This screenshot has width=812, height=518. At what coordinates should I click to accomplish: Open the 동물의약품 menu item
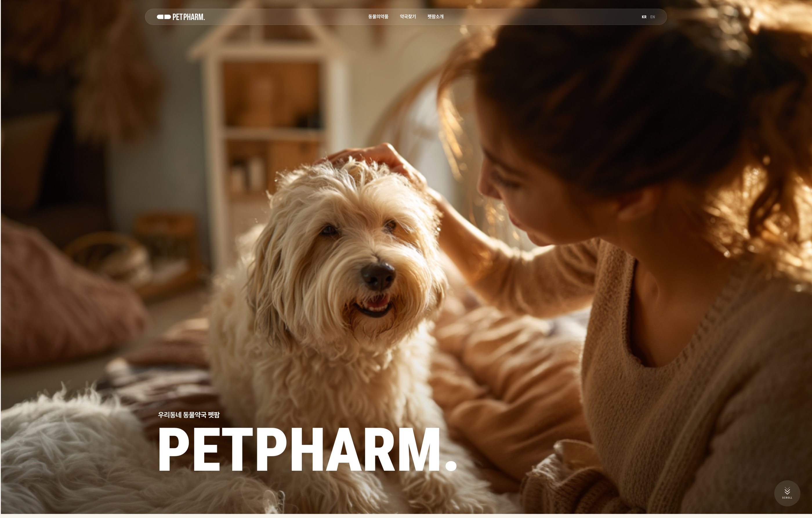coord(378,17)
